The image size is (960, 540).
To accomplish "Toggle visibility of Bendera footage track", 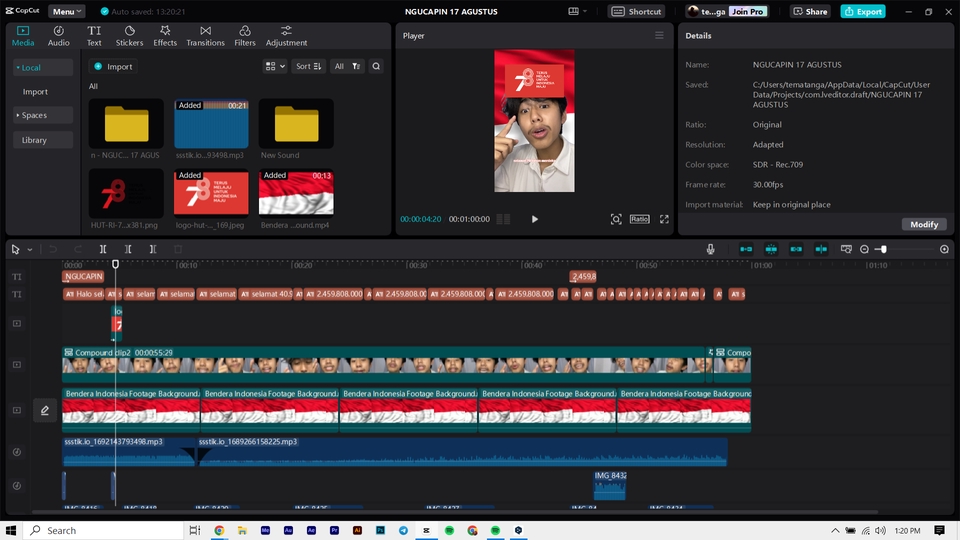I will pos(17,410).
